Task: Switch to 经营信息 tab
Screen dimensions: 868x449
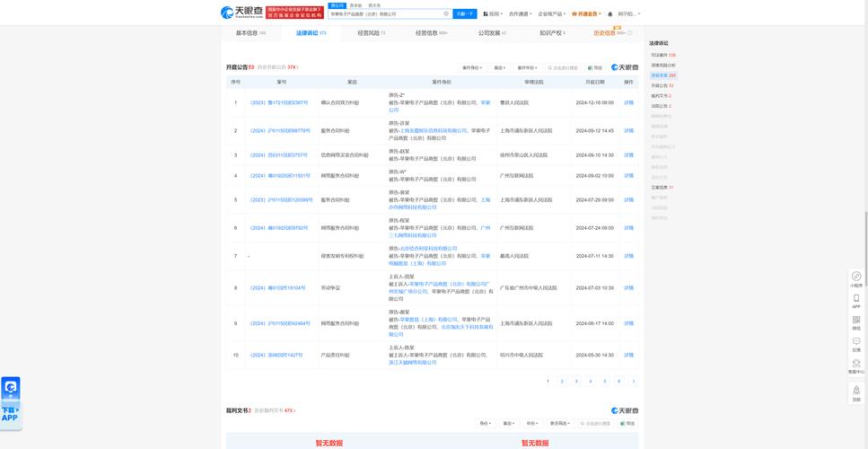Action: point(432,33)
